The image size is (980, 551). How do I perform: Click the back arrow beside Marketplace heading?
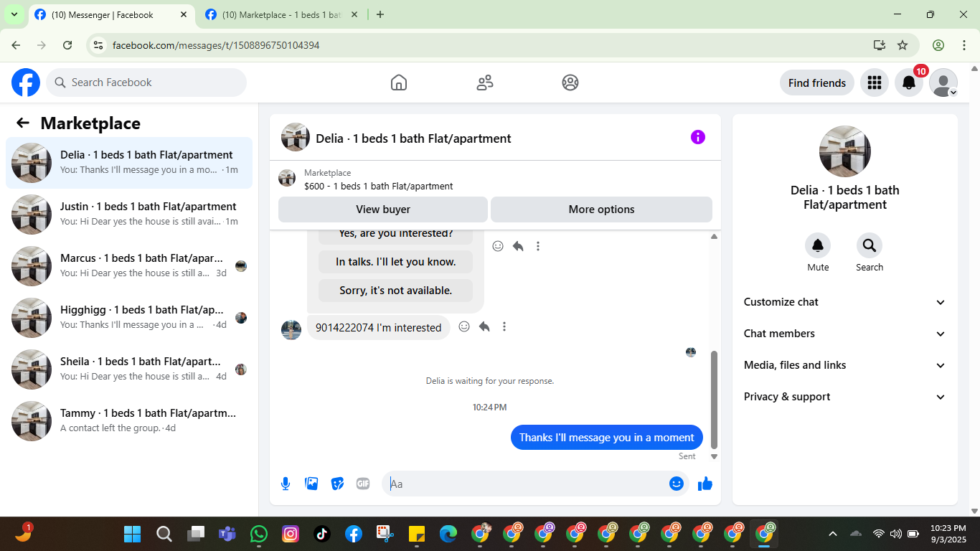[23, 123]
